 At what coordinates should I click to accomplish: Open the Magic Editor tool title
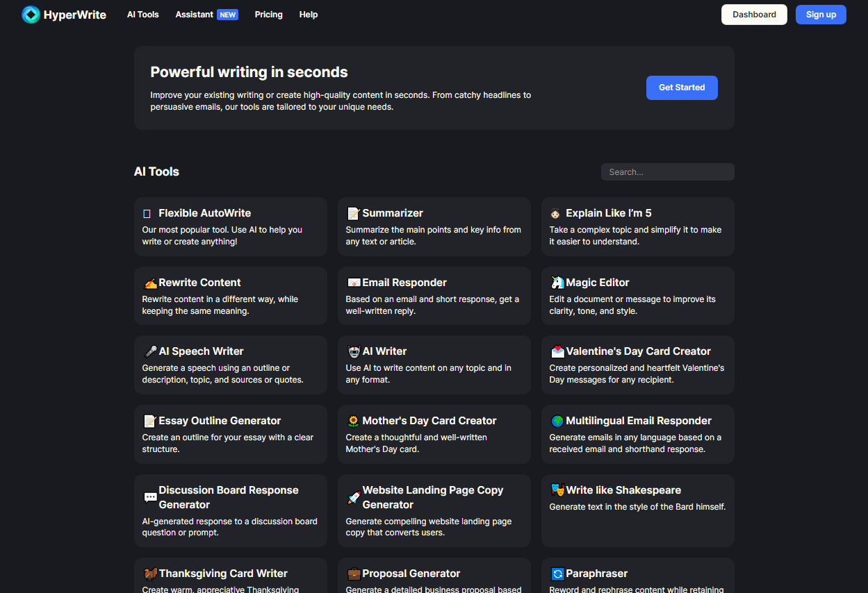(x=598, y=283)
